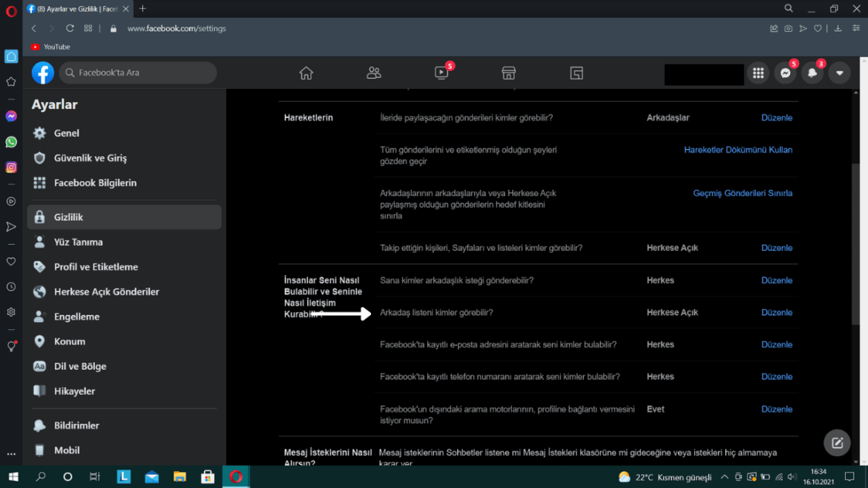Select Güvenlik ve Giriş settings item
This screenshot has height=488, width=868.
[x=90, y=158]
